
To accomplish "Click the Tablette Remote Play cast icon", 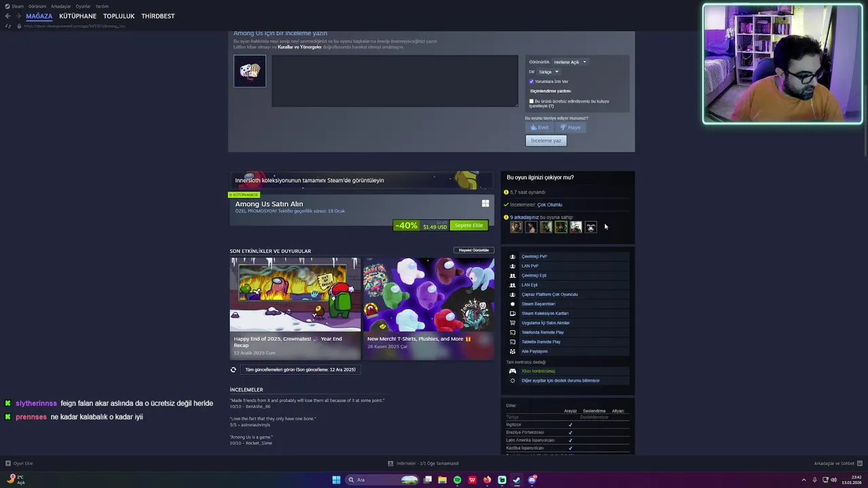I will (x=513, y=342).
